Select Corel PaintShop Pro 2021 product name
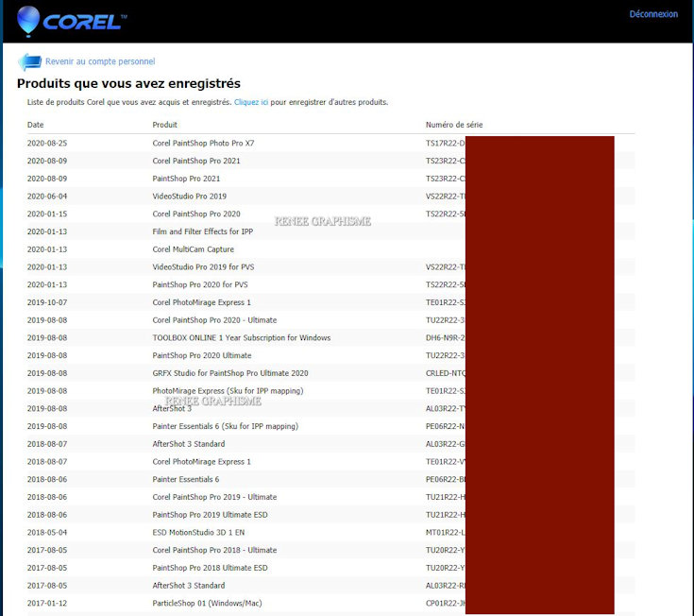Image resolution: width=694 pixels, height=616 pixels. pyautogui.click(x=196, y=161)
